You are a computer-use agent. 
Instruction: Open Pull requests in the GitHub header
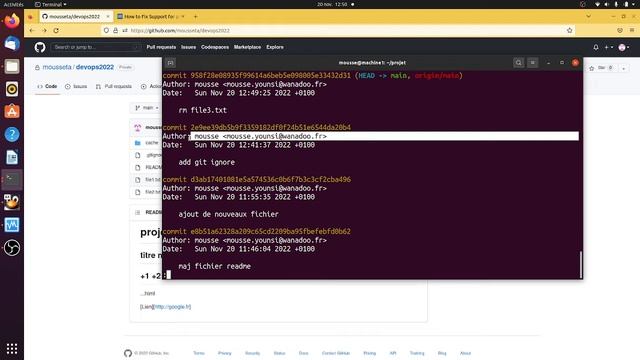(161, 47)
